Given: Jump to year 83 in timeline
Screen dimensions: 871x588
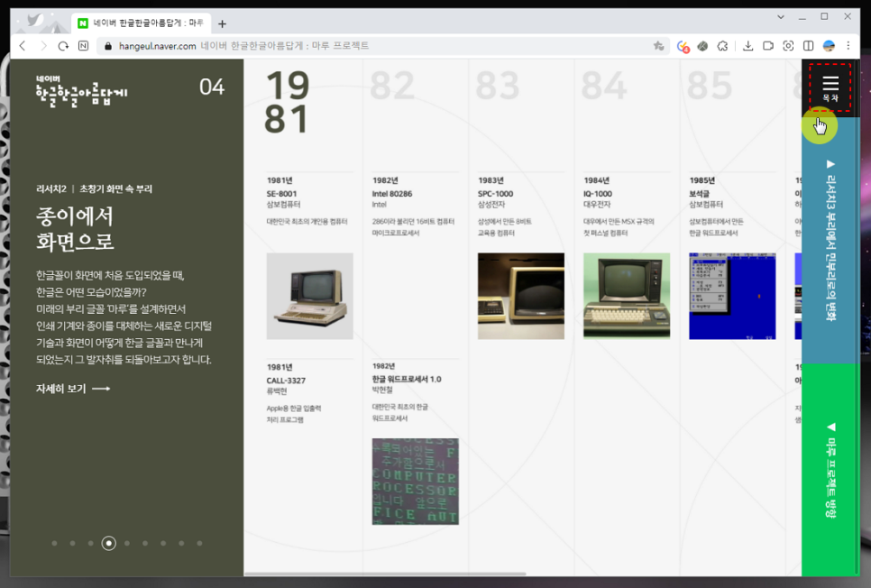Looking at the screenshot, I should pyautogui.click(x=498, y=85).
